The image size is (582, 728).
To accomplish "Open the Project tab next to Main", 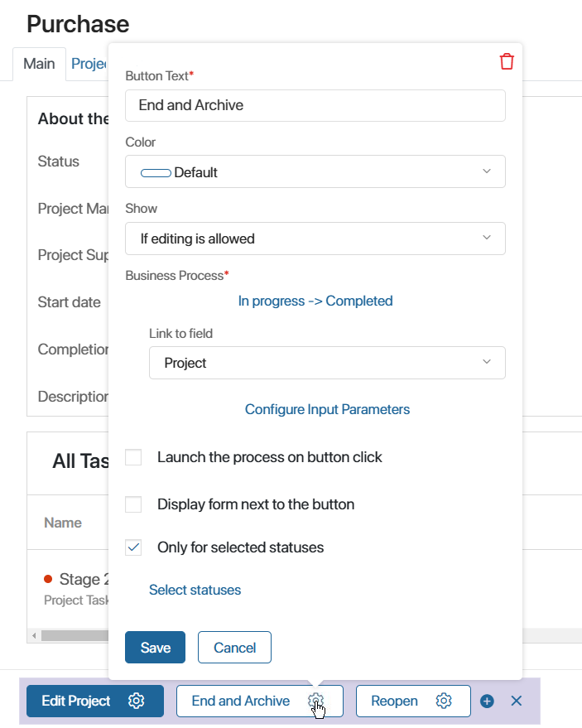I will [x=89, y=64].
